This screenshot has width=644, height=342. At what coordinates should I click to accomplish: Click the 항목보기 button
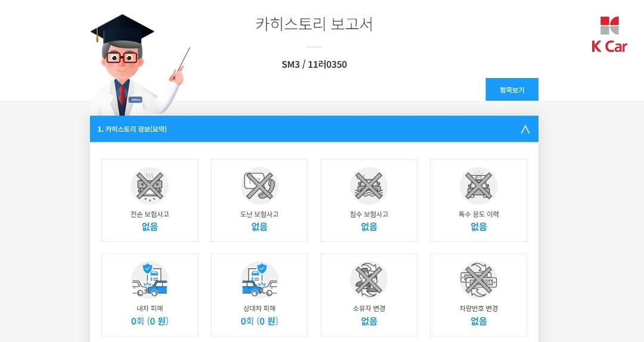point(512,89)
